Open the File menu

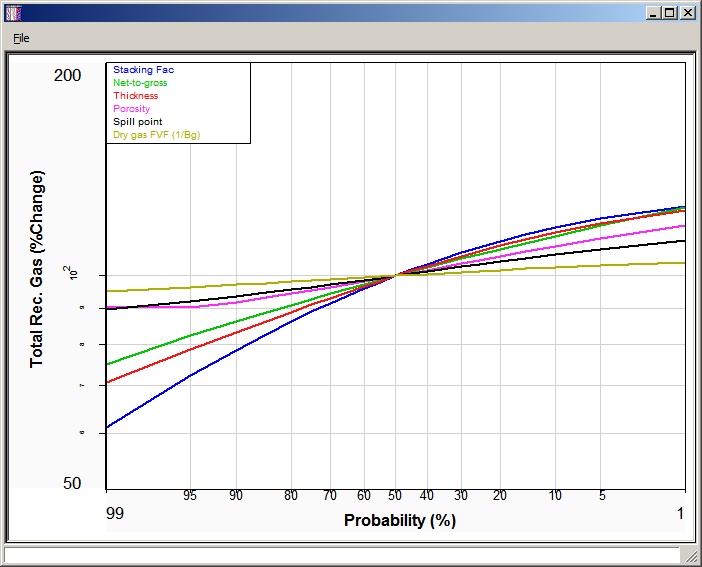point(21,38)
